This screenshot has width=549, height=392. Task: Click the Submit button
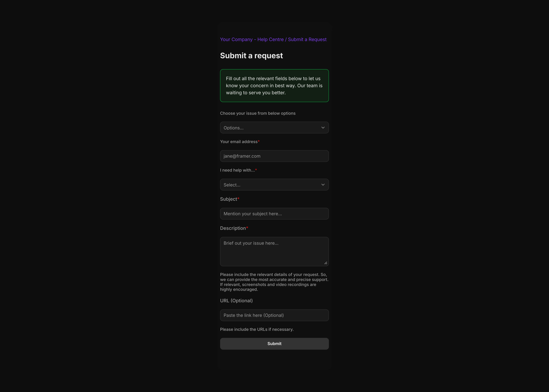tap(274, 344)
